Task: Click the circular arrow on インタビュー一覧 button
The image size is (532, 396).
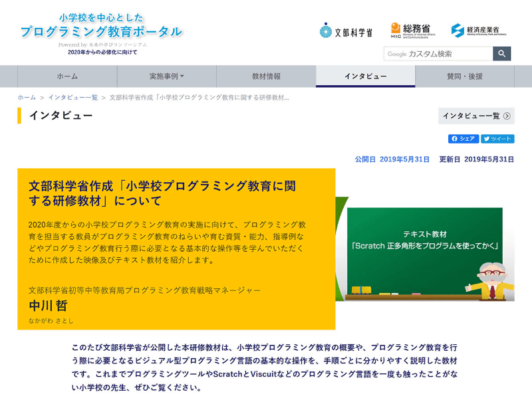Action: (507, 116)
